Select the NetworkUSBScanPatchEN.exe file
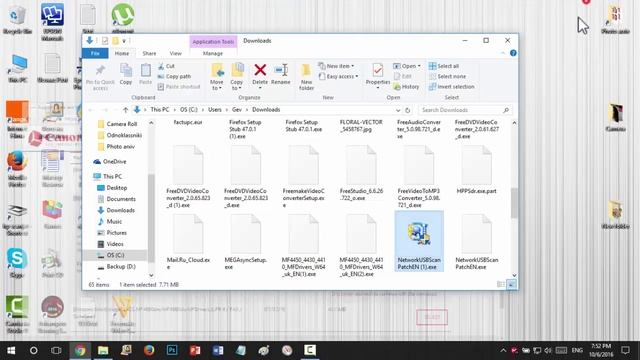 click(x=477, y=242)
